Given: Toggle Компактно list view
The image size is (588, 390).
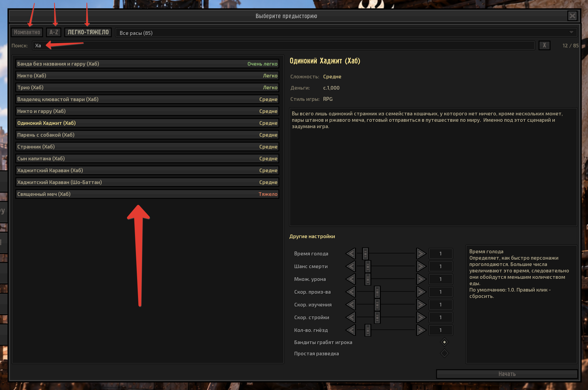Looking at the screenshot, I should [x=27, y=32].
